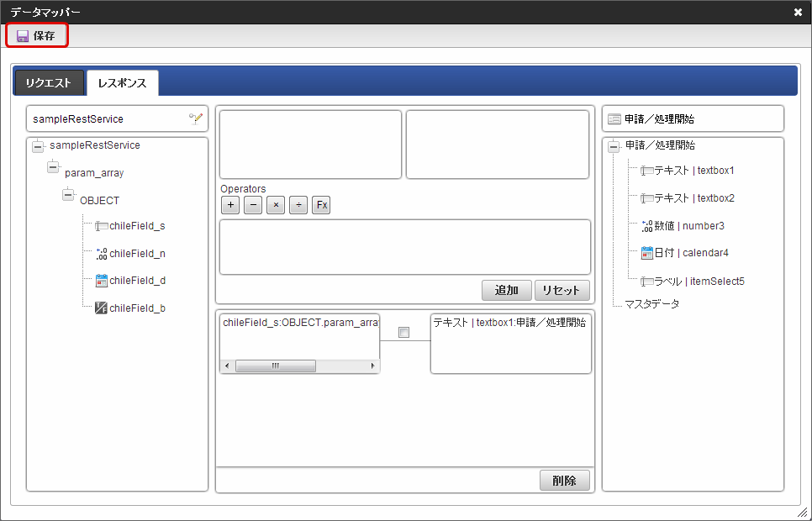Screen dimensions: 812x521
Task: Insert the multiplication operator
Action: coord(276,205)
